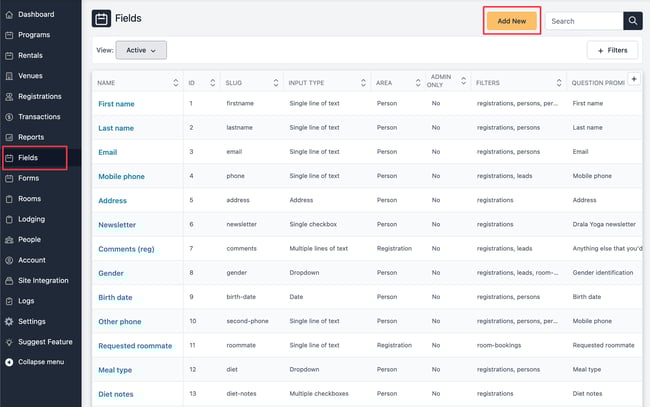Open the Filters button
This screenshot has width=650, height=407.
[612, 51]
